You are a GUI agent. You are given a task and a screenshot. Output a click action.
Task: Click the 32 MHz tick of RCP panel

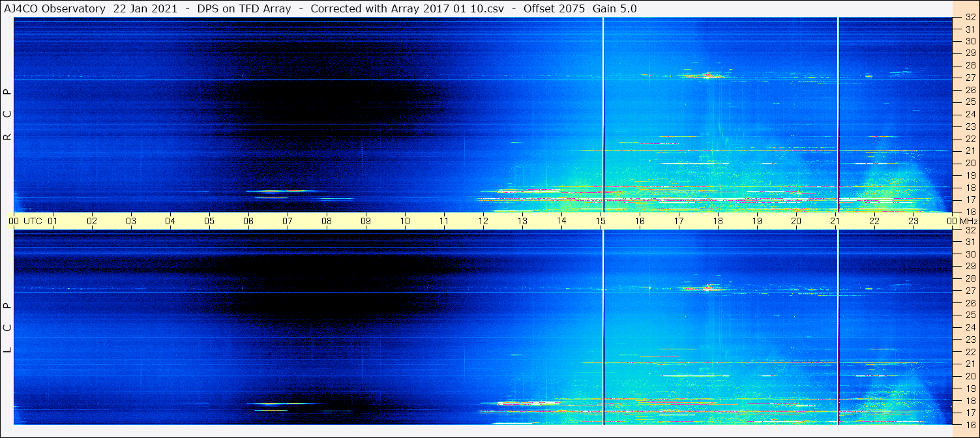(x=970, y=18)
